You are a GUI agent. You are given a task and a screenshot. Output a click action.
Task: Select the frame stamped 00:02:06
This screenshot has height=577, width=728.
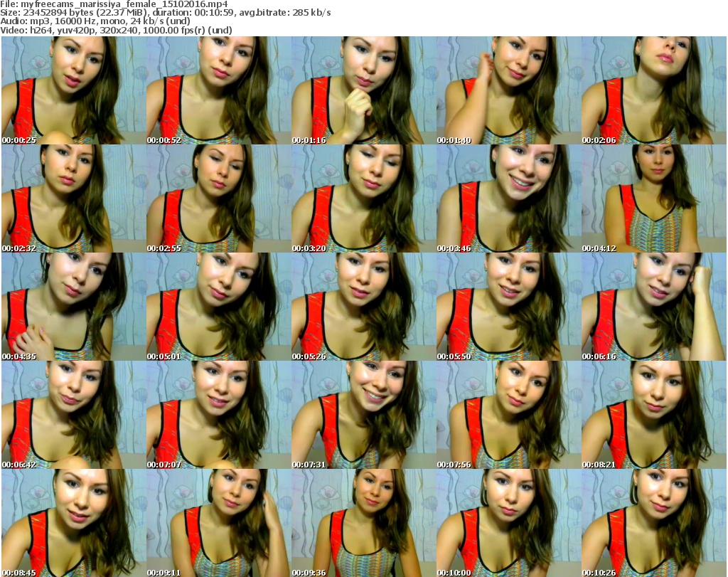click(x=654, y=90)
